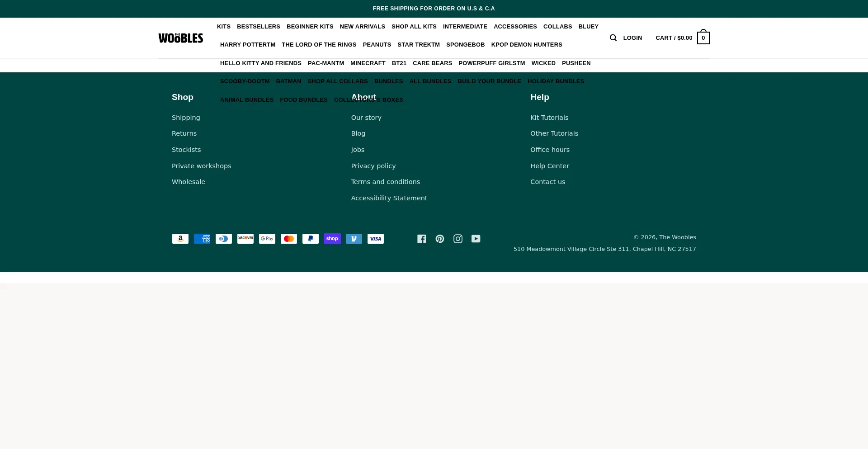This screenshot has width=868, height=449.
Task: Open the Privacy policy link
Action: tap(373, 166)
